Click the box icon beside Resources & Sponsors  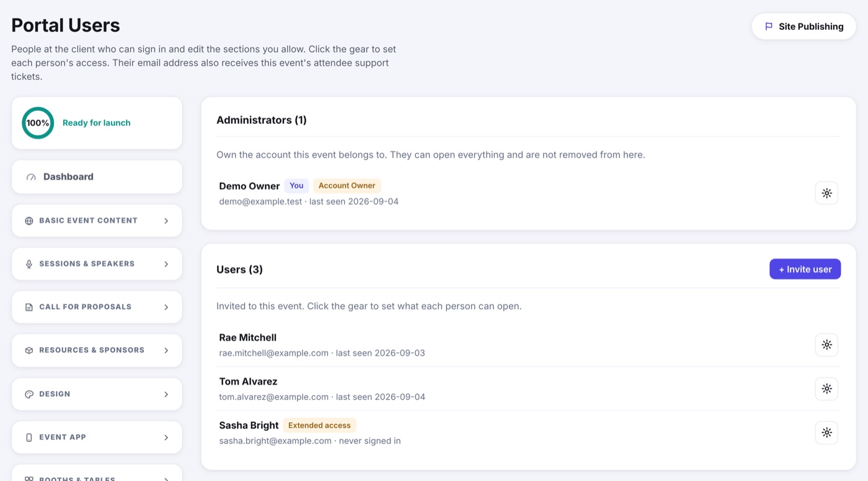coord(29,351)
